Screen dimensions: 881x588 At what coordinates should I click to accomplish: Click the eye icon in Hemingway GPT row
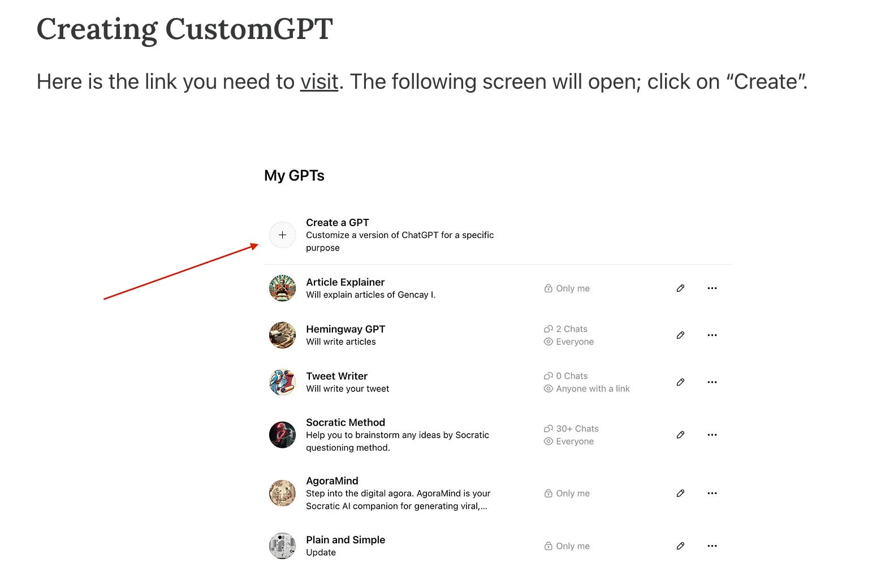548,341
